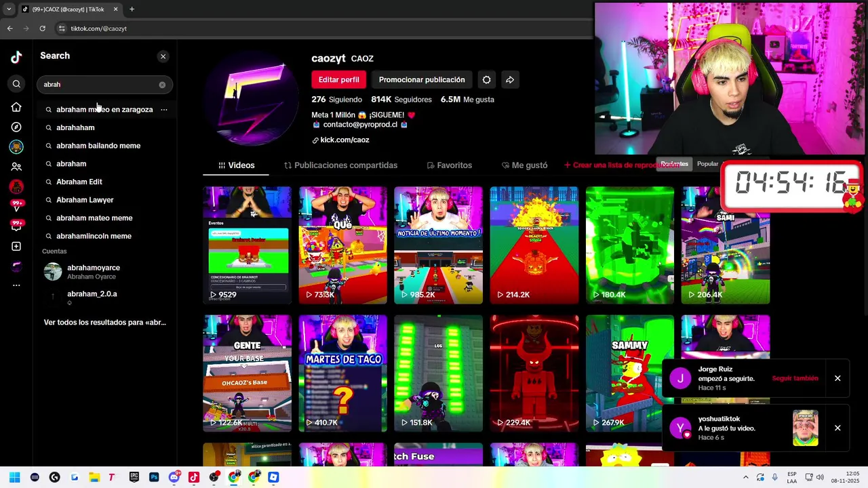Open the Upload plus icon
This screenshot has width=868, height=488.
pos(16,246)
